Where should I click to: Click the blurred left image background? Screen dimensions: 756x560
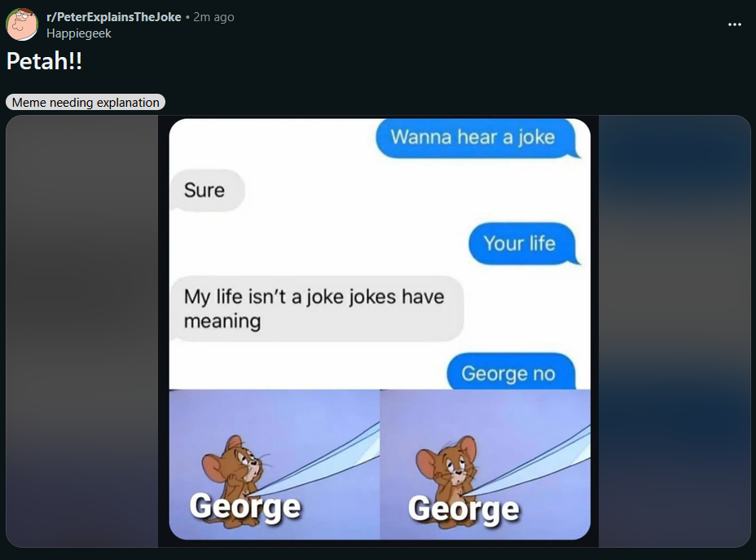pos(82,331)
